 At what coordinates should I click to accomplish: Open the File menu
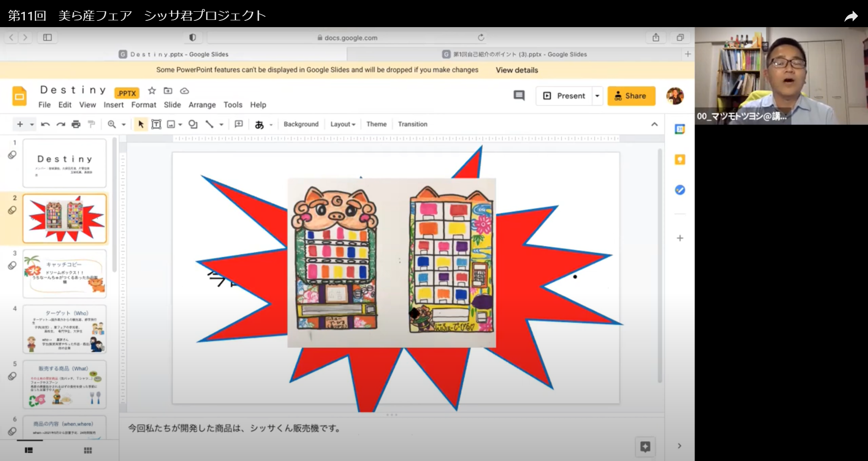click(44, 105)
